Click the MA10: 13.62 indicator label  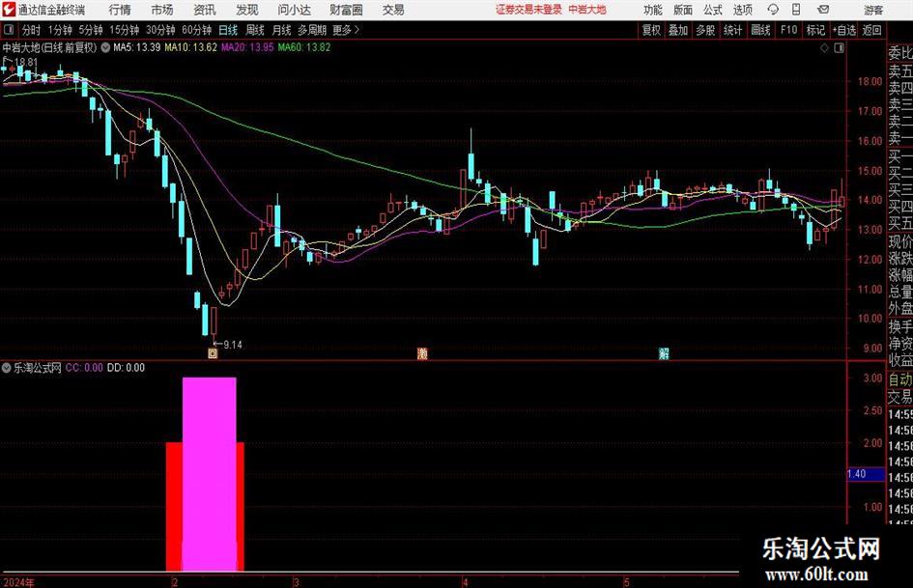pyautogui.click(x=190, y=47)
